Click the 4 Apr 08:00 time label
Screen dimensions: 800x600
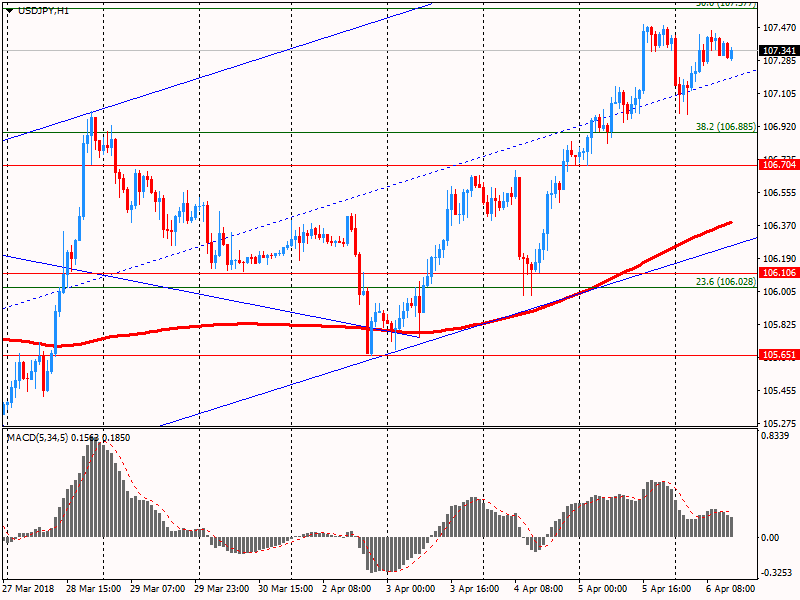[x=539, y=589]
